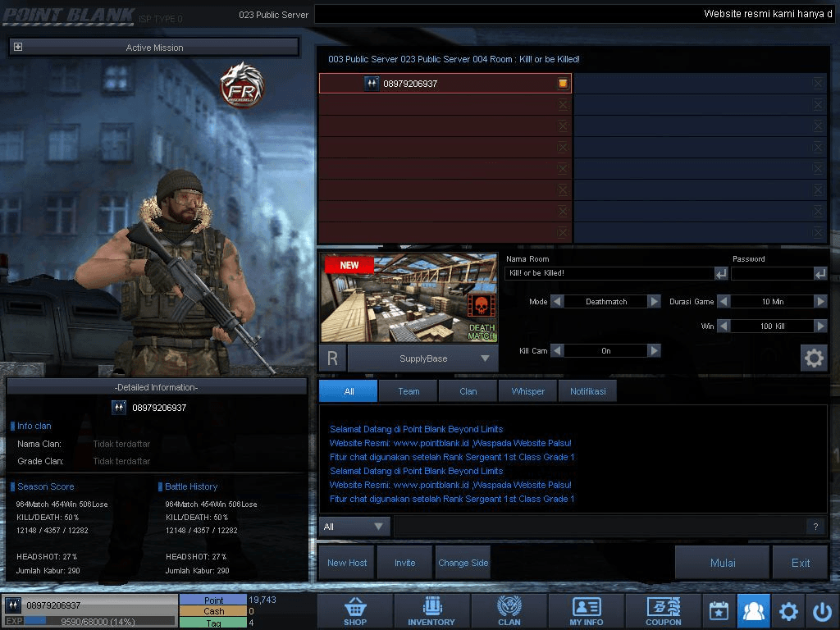840x630 pixels.
Task: Click the chat message input field
Action: tap(600, 527)
